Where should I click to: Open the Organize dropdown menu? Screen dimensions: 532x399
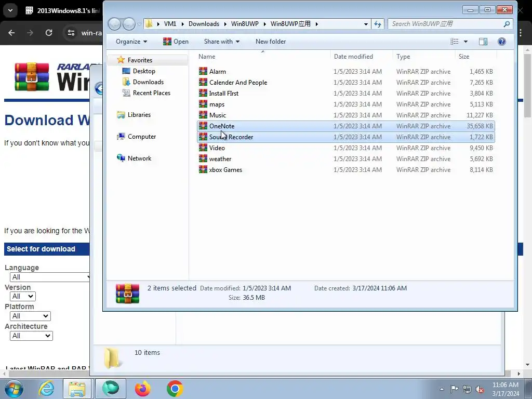tap(131, 42)
